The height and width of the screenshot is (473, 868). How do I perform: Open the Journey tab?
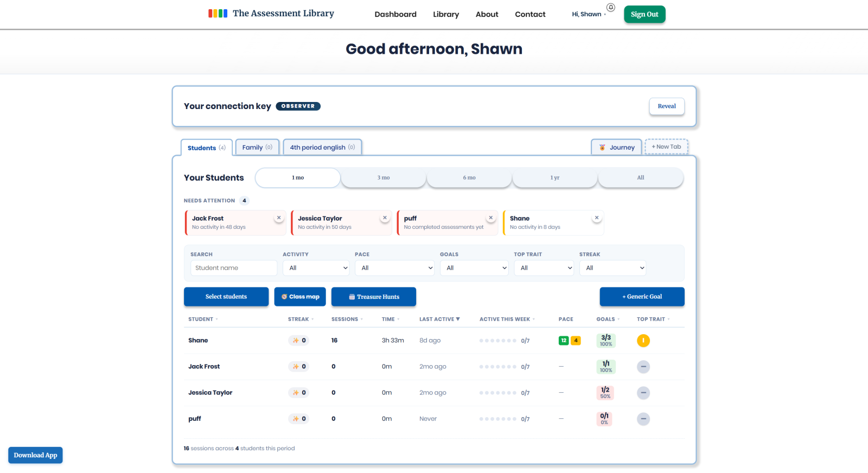click(617, 148)
